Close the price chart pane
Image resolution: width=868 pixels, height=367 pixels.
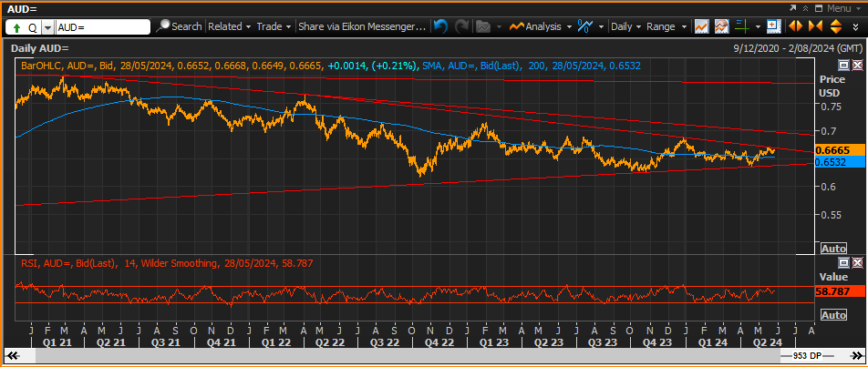[857, 66]
